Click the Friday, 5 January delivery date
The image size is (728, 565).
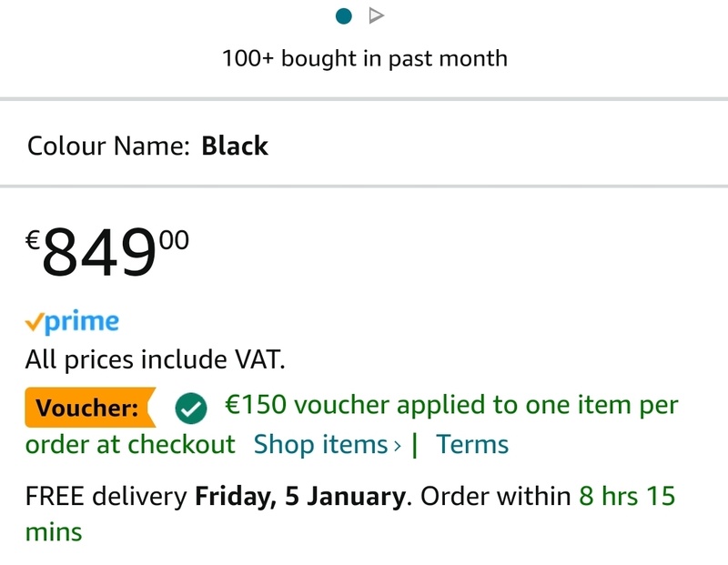(x=300, y=497)
